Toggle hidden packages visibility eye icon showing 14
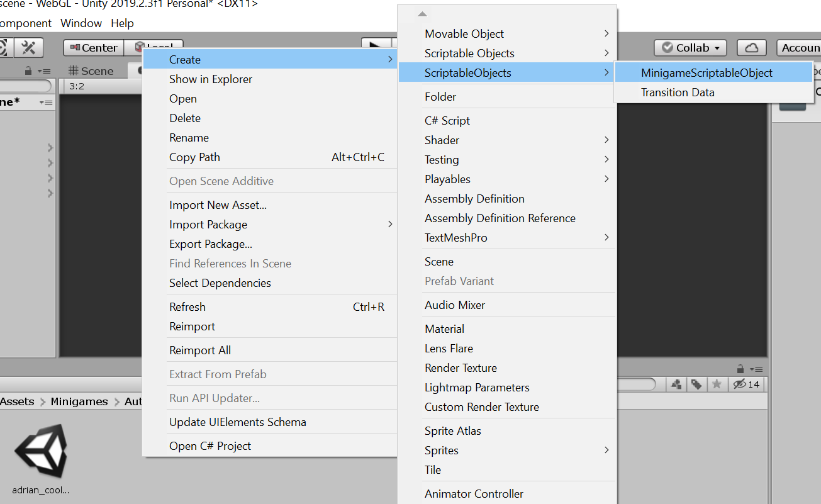Viewport: 821px width, 504px height. pyautogui.click(x=746, y=384)
